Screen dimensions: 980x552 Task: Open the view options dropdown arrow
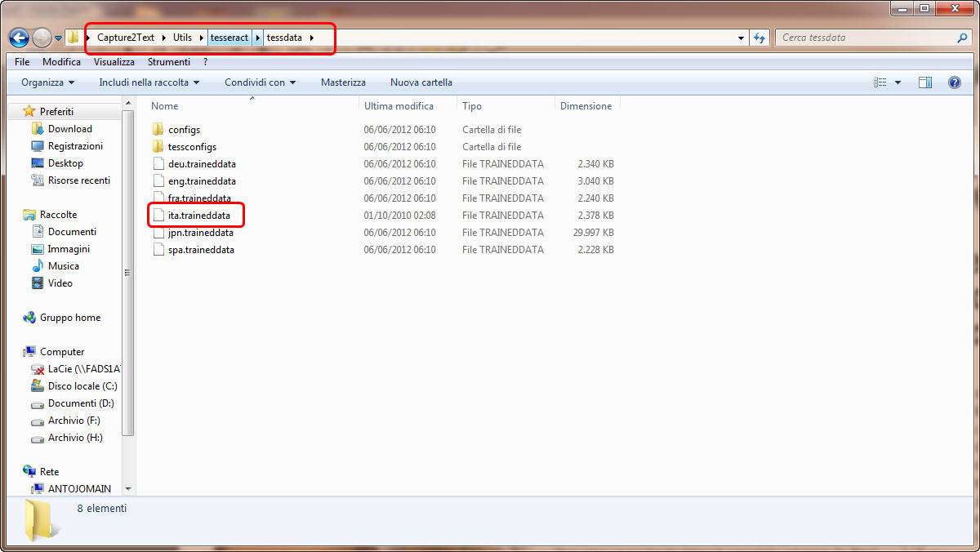[898, 82]
